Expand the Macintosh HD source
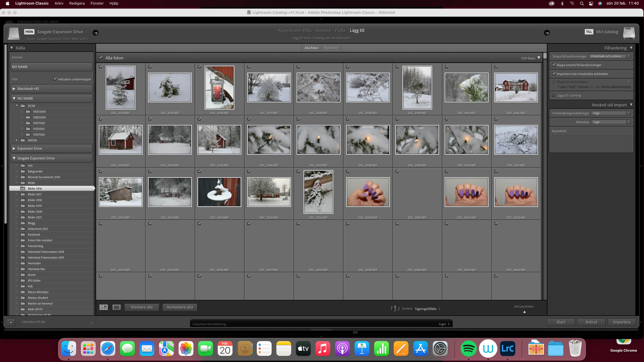The width and height of the screenshot is (644, 362). [14, 89]
